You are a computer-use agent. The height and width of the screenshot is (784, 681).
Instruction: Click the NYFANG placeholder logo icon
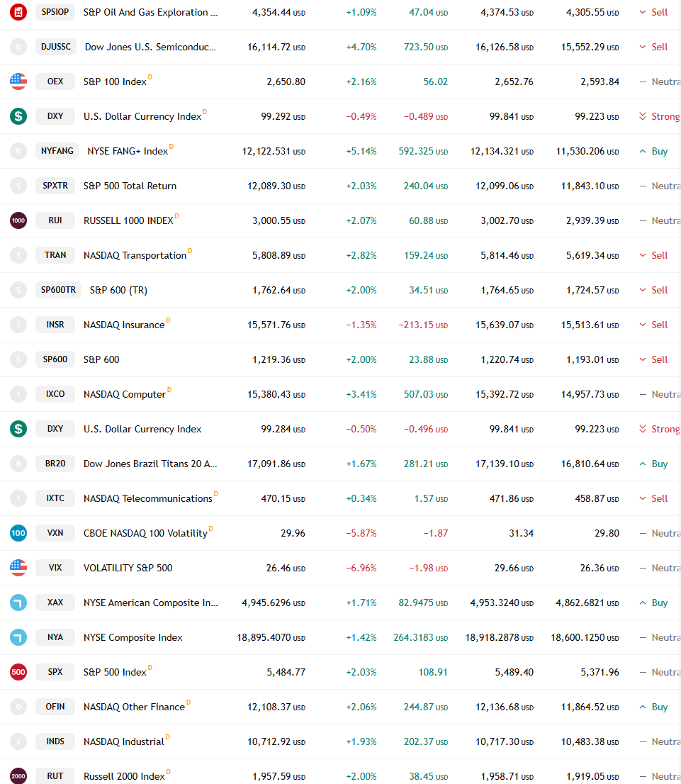click(x=18, y=151)
